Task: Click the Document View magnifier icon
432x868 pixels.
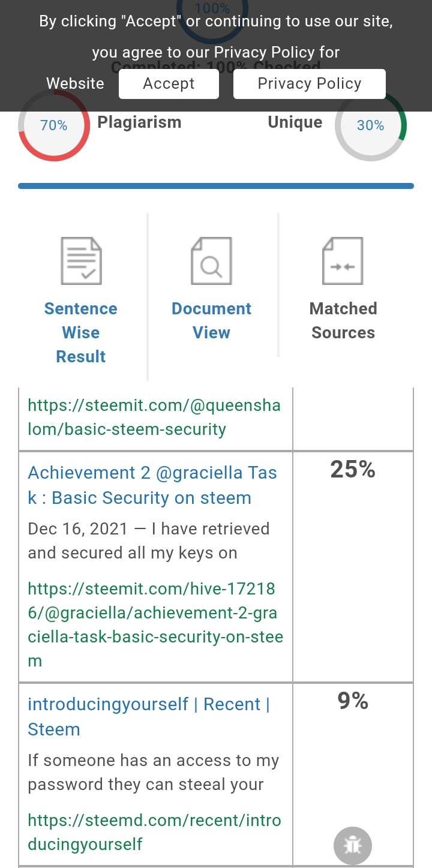Action: 211,261
